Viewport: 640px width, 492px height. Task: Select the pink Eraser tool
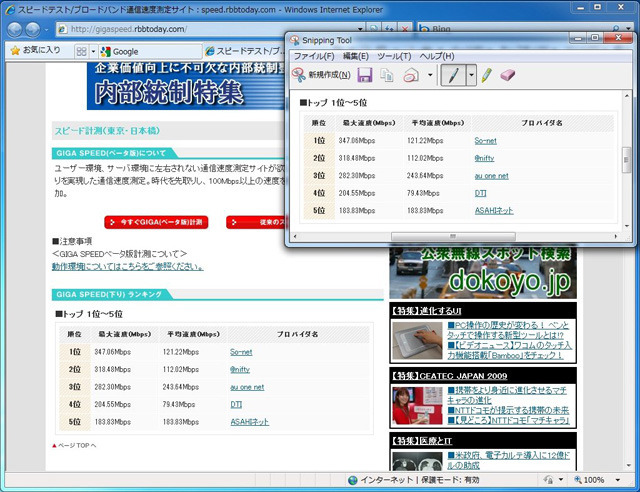[507, 75]
